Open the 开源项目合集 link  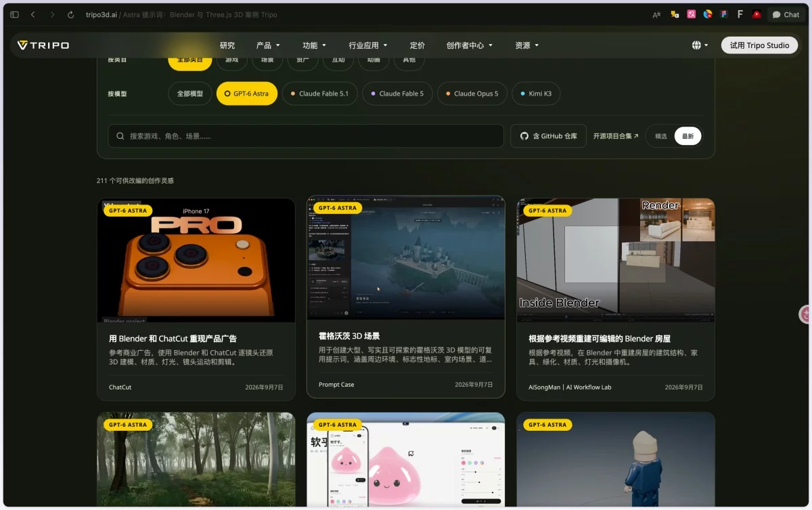(616, 136)
